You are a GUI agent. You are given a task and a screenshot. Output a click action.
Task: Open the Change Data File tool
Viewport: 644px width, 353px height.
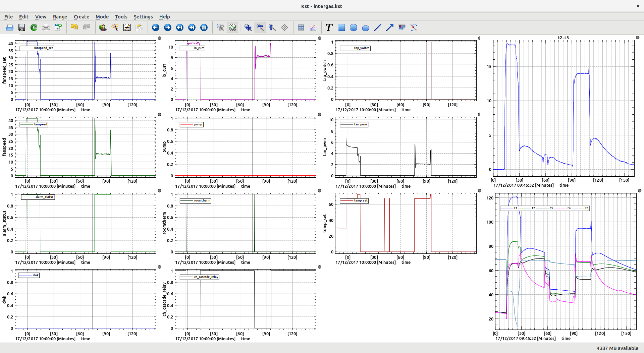click(139, 27)
